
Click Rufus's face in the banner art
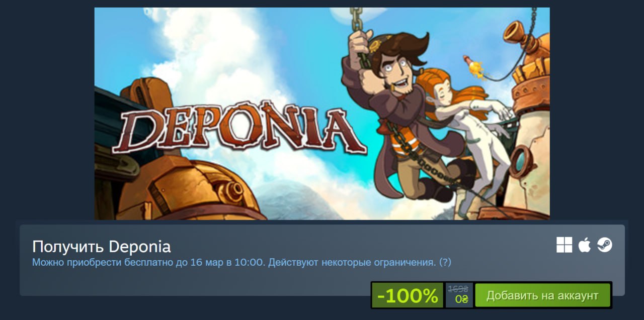[397, 70]
